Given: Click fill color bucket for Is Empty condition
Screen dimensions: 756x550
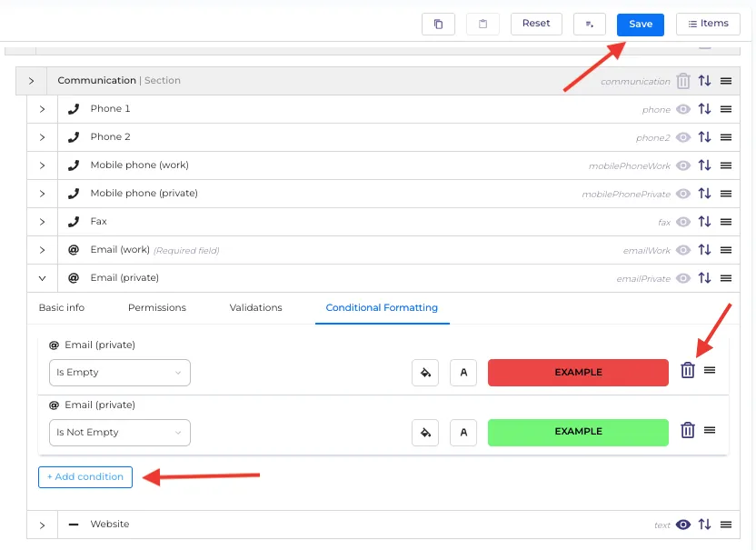Looking at the screenshot, I should (x=425, y=373).
